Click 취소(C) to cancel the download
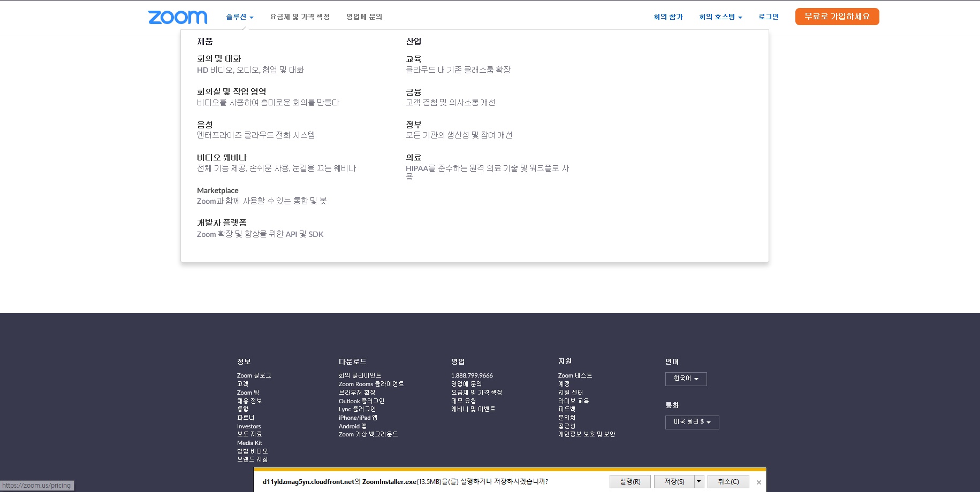980x492 pixels. [x=728, y=481]
